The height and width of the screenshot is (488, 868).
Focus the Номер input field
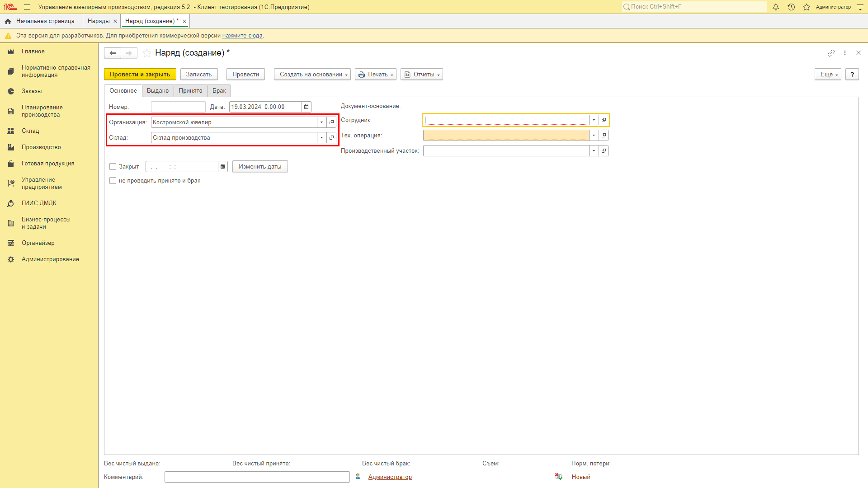pyautogui.click(x=178, y=107)
